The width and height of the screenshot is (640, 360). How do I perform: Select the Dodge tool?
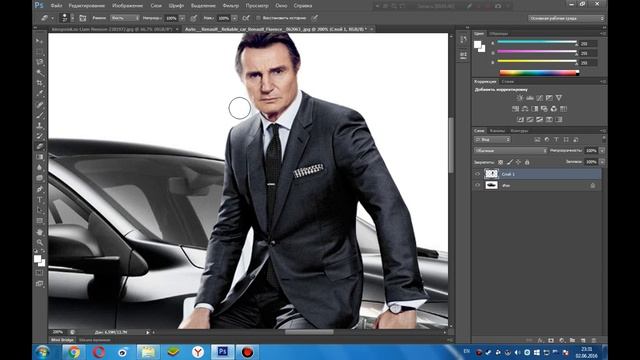coord(40,178)
